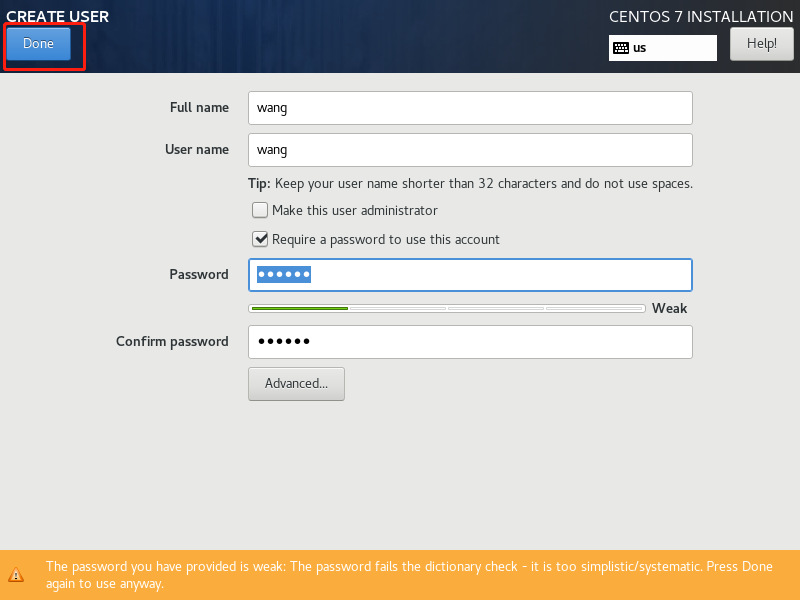Focus the User name input field

[x=470, y=150]
